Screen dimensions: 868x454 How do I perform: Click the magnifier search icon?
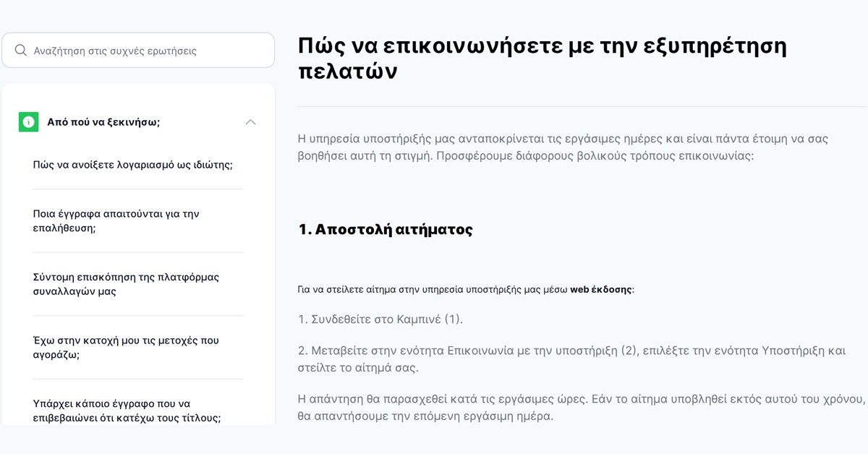21,51
